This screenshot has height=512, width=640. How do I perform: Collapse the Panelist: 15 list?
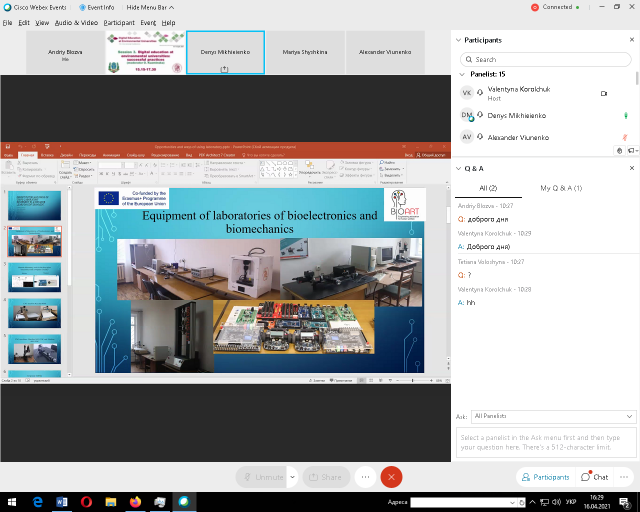462,74
